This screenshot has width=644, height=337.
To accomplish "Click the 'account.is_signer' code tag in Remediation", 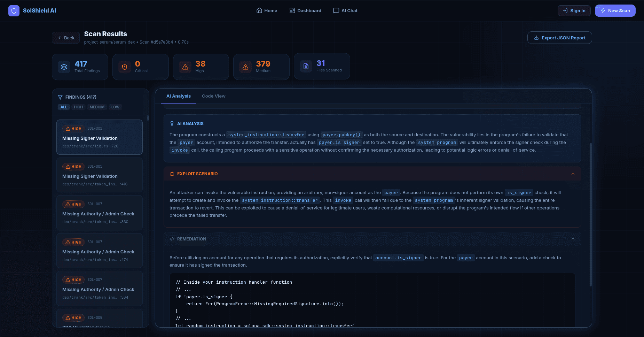I will pyautogui.click(x=398, y=258).
